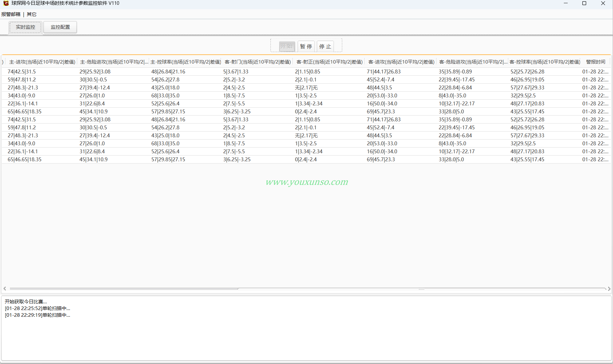This screenshot has width=613, height=364.
Task: Click the 客-控球率 column header
Action: click(x=545, y=62)
